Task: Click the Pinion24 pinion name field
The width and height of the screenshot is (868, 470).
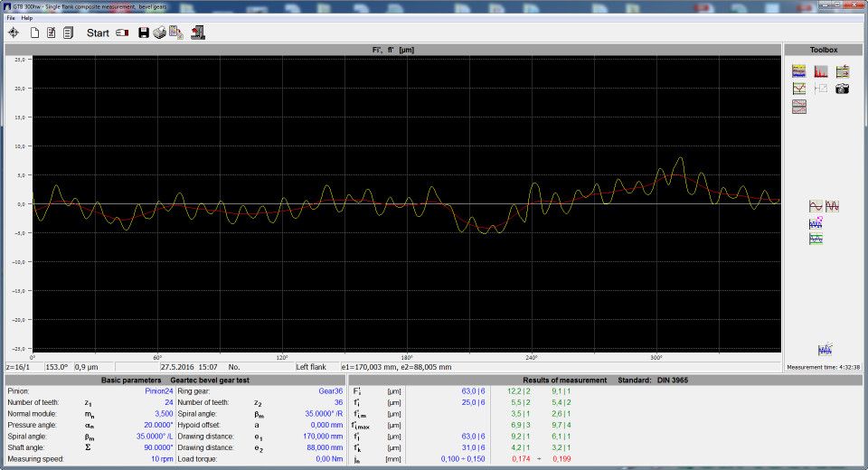Action: 157,391
